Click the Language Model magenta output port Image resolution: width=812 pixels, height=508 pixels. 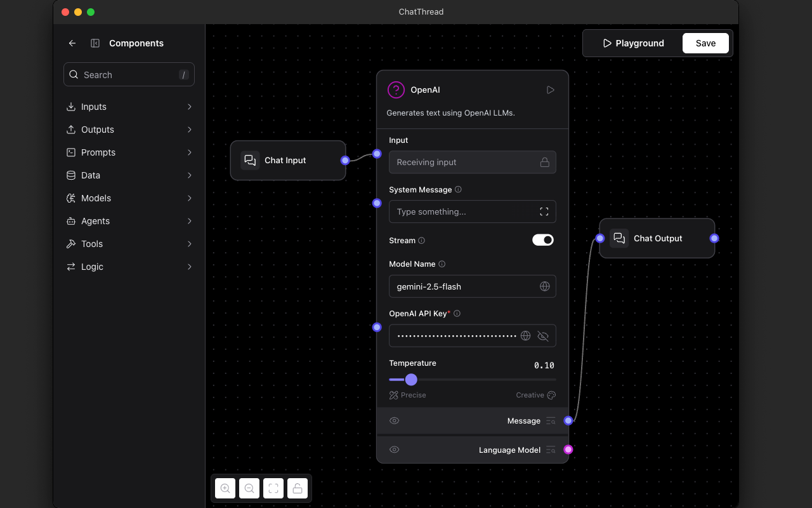click(x=568, y=450)
